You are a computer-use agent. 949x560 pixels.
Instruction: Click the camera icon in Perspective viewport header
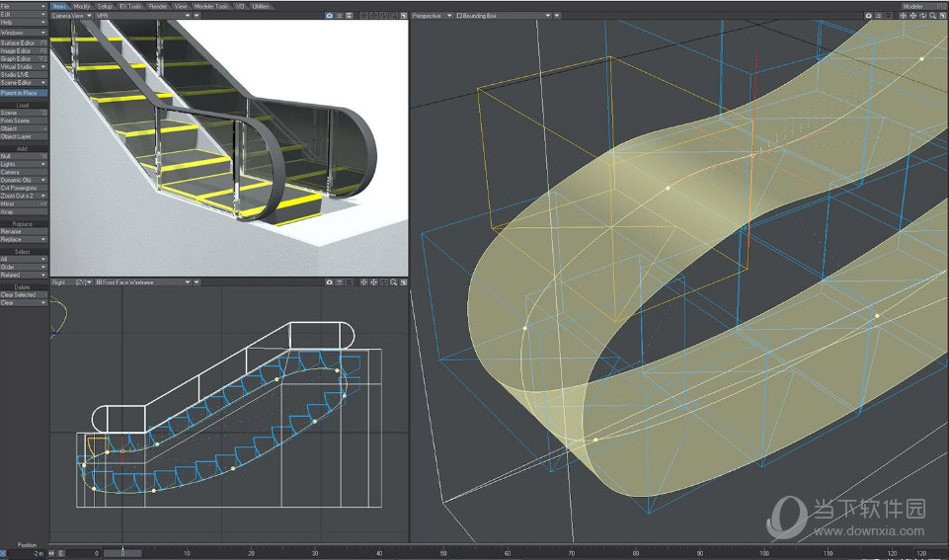coord(869,16)
